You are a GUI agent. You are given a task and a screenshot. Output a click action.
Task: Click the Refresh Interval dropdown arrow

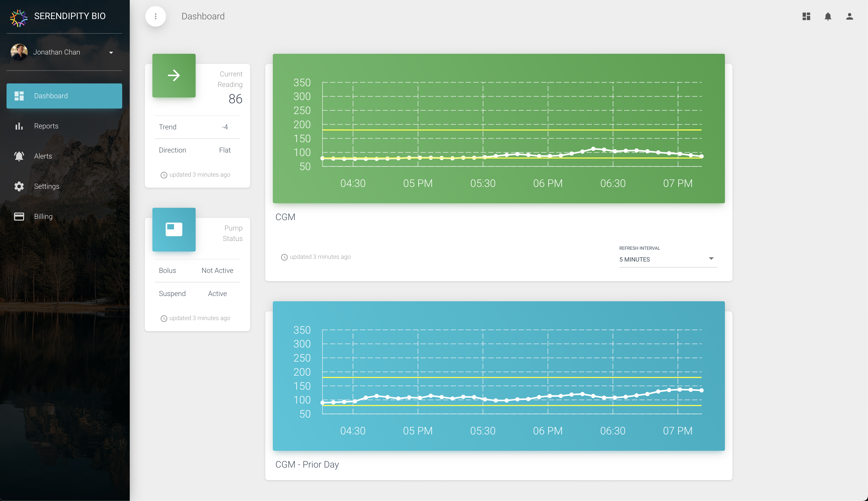point(711,258)
